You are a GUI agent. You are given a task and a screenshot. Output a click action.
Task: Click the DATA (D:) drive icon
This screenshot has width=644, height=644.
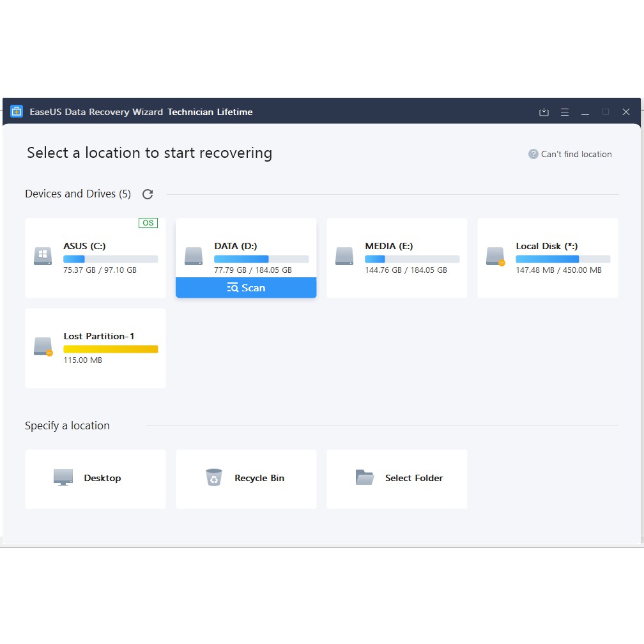tap(194, 256)
